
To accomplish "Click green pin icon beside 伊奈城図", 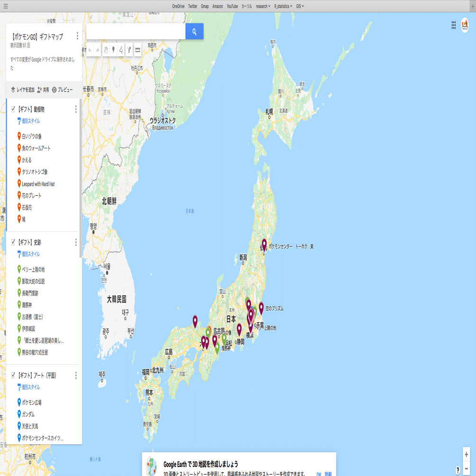I will click(x=19, y=329).
